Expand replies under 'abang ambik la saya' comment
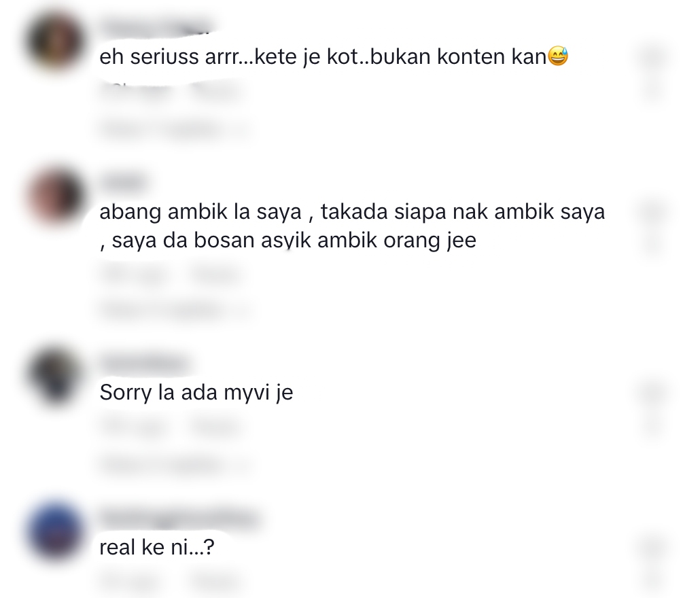700x598 pixels. tap(174, 309)
